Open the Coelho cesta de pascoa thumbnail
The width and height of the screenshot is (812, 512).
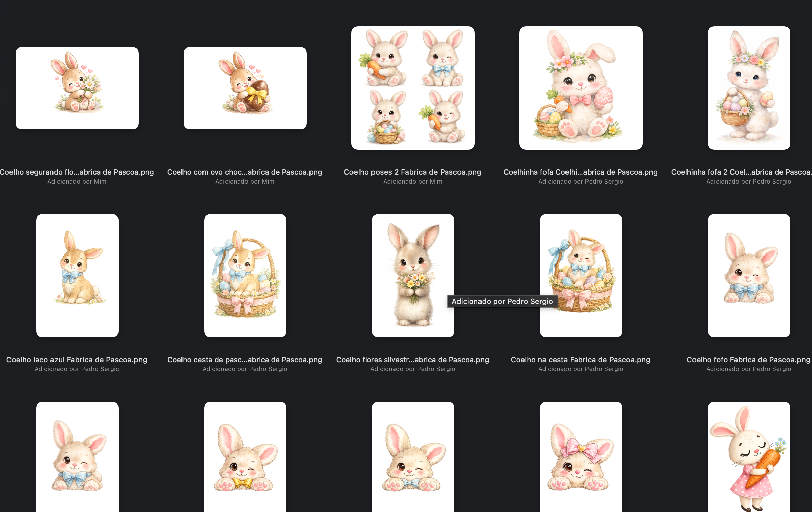[245, 275]
